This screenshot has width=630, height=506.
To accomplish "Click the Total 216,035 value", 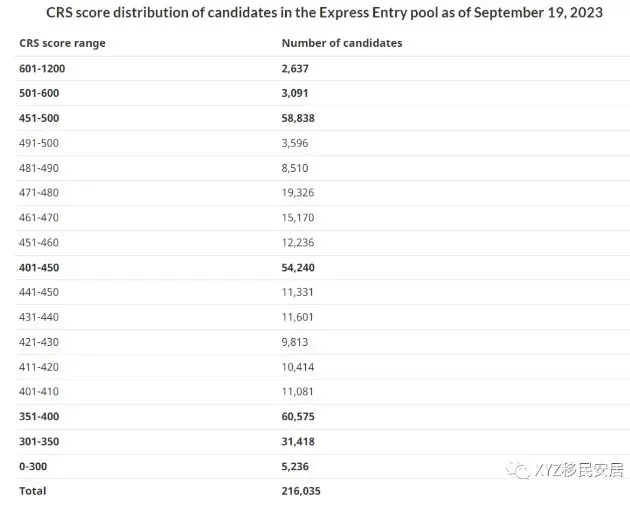I will [301, 491].
